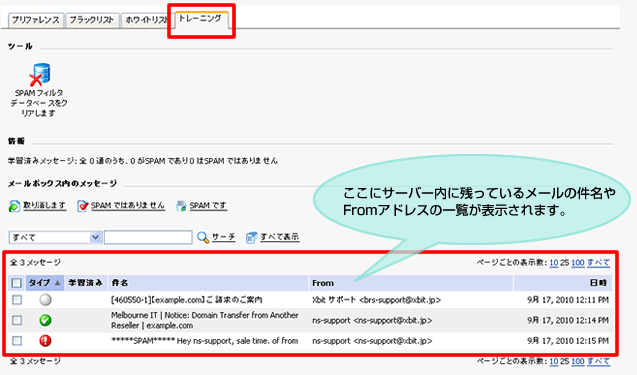This screenshot has height=375, width=637.
Task: Click the 取り消します link
Action: (x=45, y=206)
